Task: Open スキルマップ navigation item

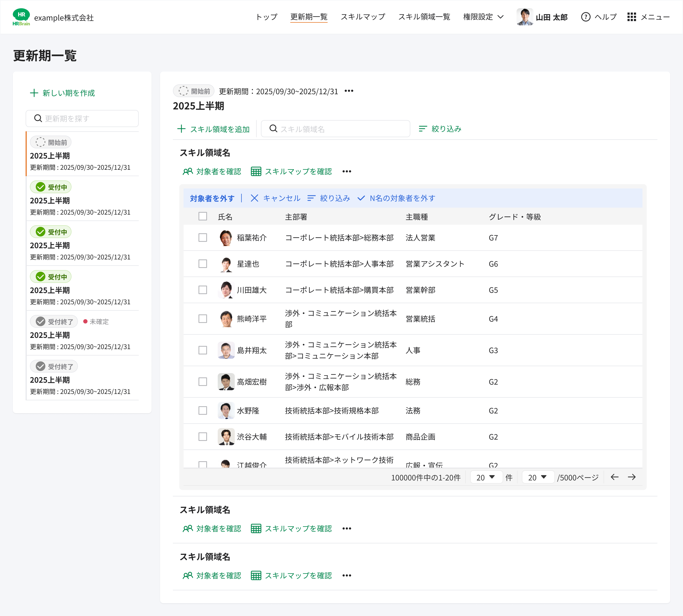Action: [363, 17]
